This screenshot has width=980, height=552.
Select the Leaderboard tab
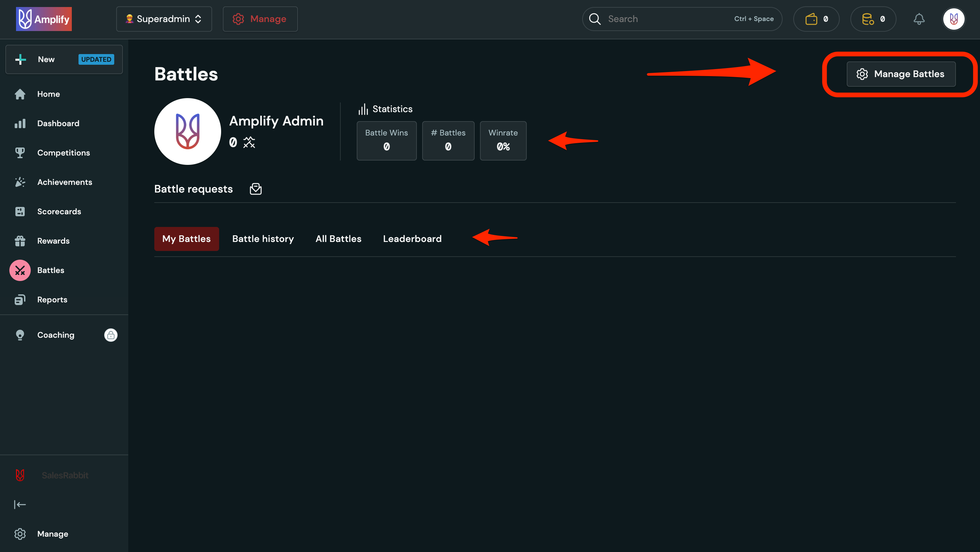[412, 239]
